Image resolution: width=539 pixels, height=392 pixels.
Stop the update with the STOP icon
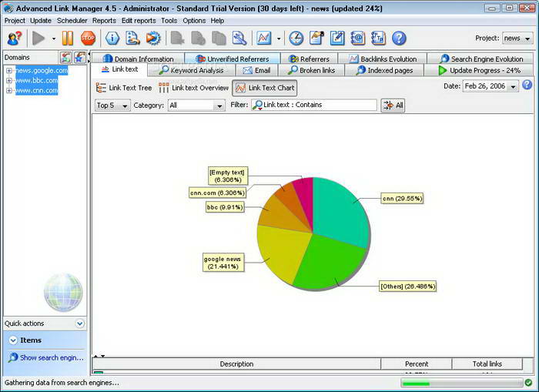pos(88,39)
